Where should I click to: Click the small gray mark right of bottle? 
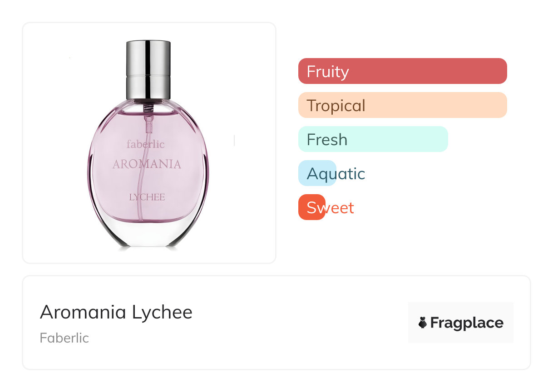point(234,141)
